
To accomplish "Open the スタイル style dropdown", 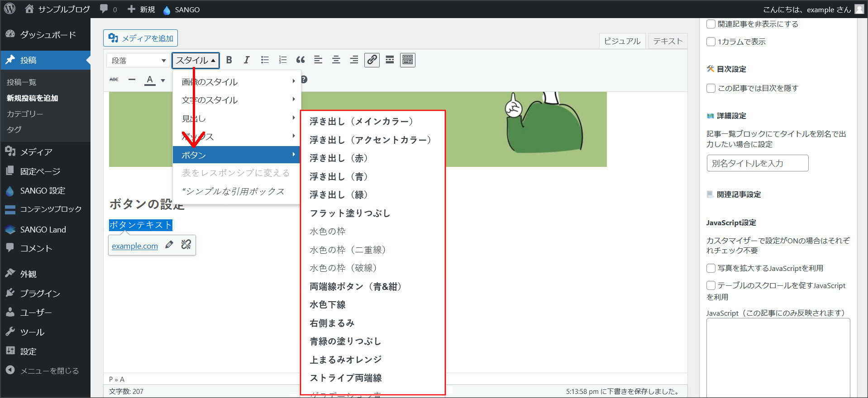I will coord(196,61).
